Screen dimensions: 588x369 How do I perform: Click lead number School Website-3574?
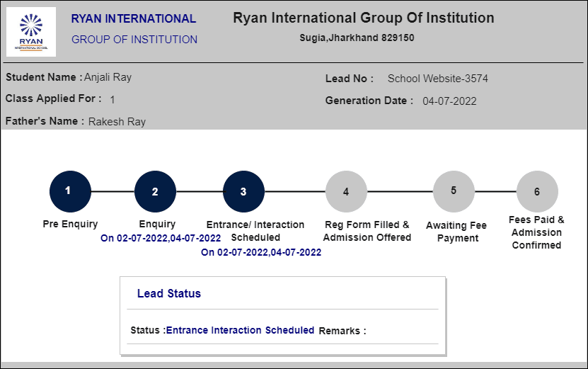point(437,79)
